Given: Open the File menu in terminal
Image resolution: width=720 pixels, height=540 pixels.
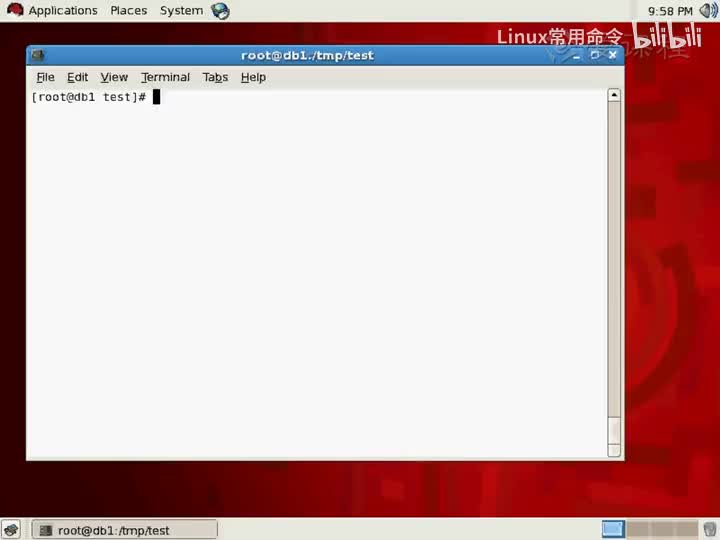Looking at the screenshot, I should (45, 77).
